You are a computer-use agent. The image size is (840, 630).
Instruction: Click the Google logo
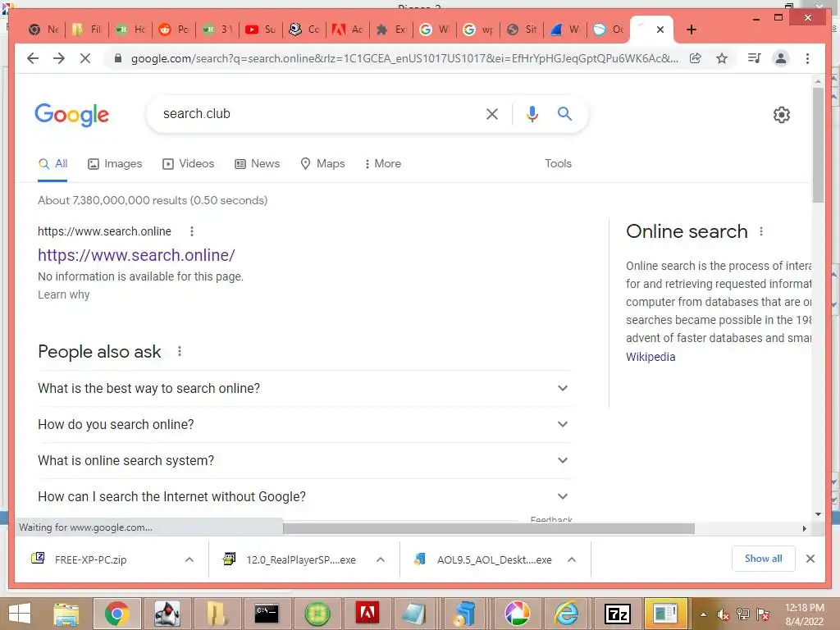(x=72, y=114)
